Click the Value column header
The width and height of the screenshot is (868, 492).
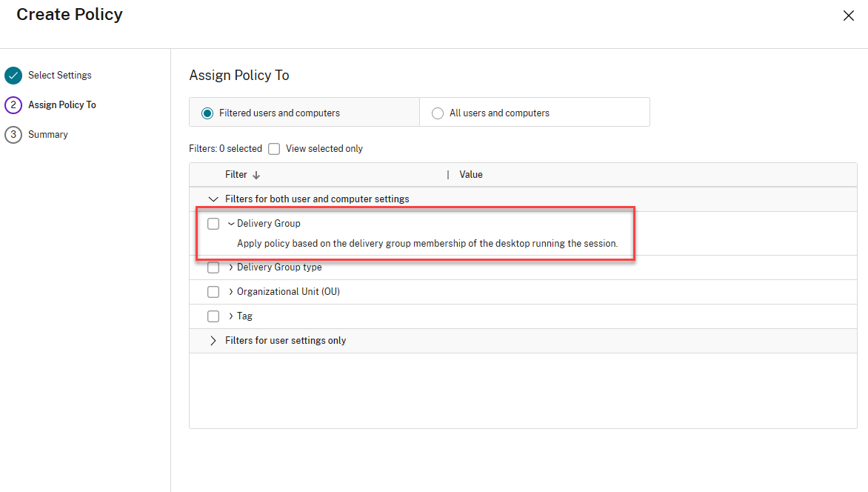471,175
